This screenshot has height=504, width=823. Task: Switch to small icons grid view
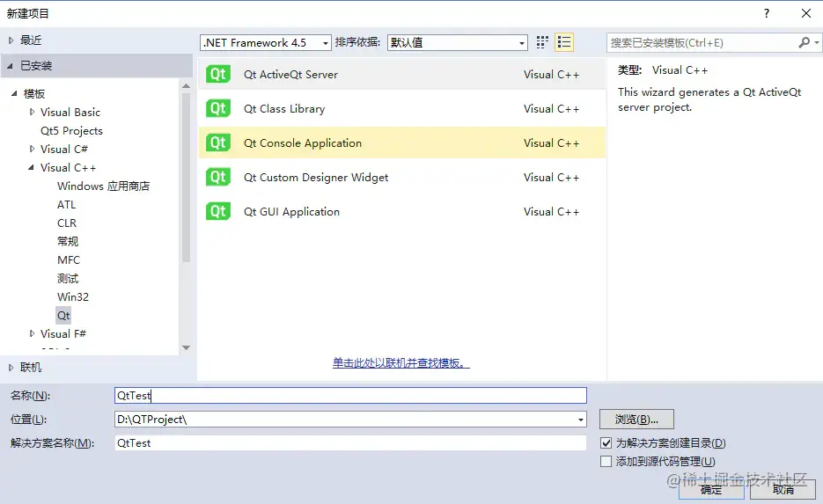542,42
